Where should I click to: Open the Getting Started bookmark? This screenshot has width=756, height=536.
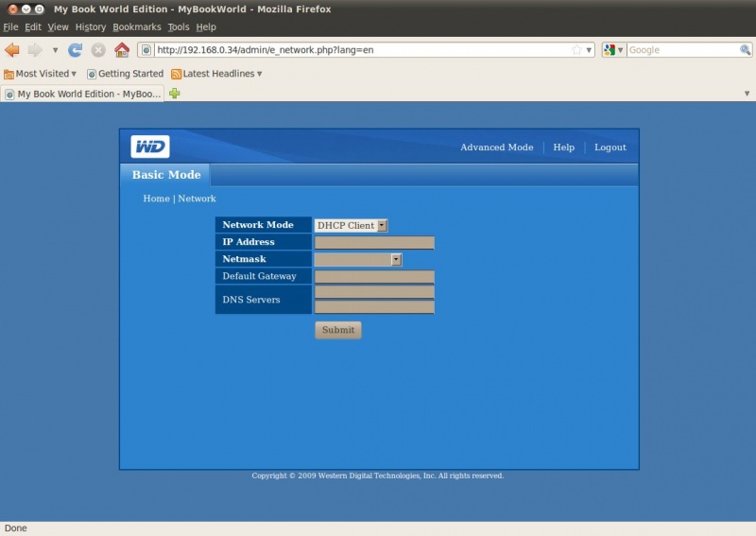click(126, 74)
